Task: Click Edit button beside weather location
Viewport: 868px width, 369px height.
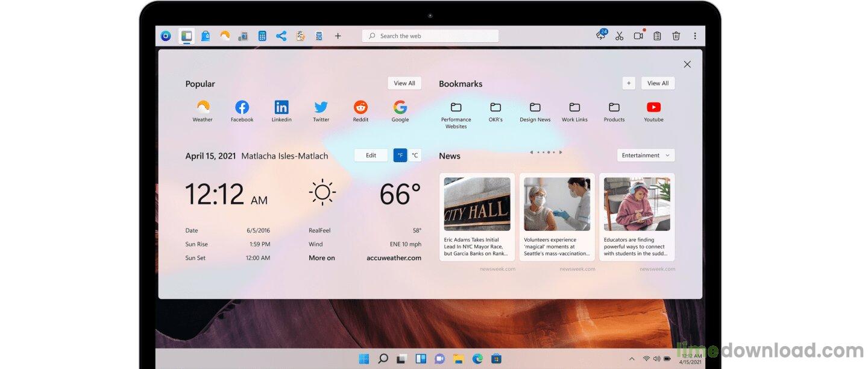Action: pos(371,156)
